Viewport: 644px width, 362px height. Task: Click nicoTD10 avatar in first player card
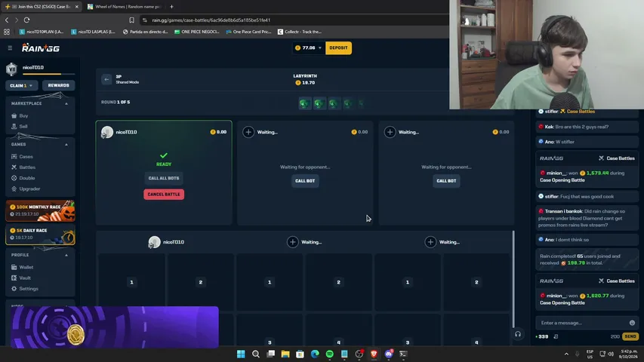(106, 132)
